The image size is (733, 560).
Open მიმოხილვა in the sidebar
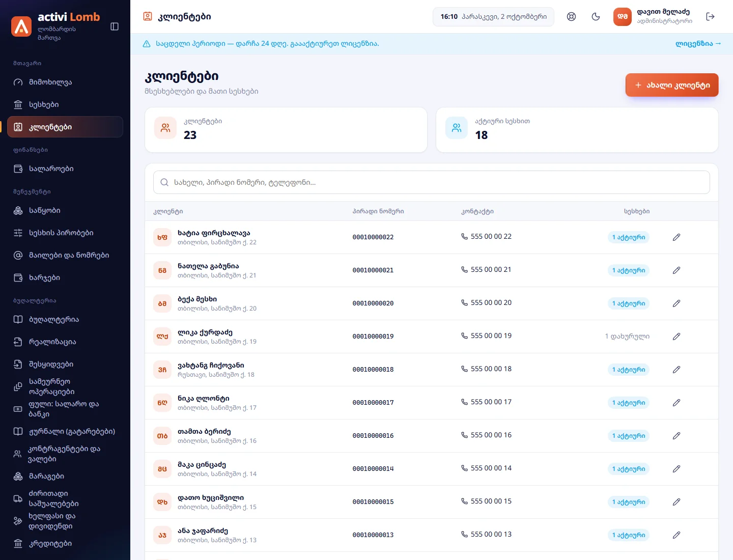click(65, 82)
